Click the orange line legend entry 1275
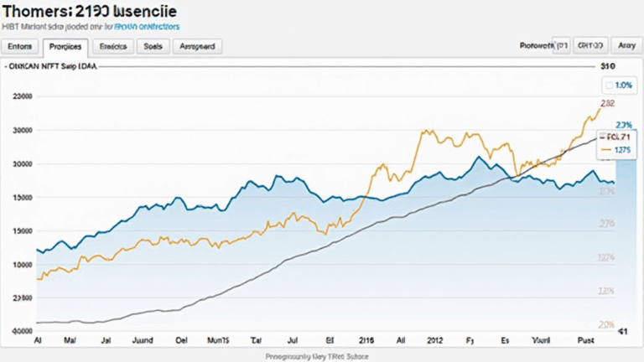 point(618,149)
